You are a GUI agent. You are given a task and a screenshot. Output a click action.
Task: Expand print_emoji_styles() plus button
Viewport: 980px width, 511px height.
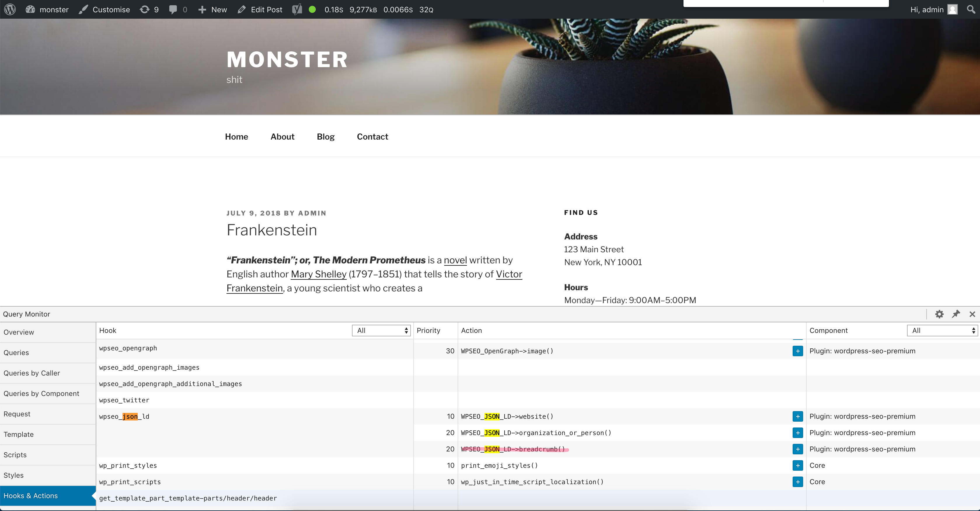click(798, 466)
